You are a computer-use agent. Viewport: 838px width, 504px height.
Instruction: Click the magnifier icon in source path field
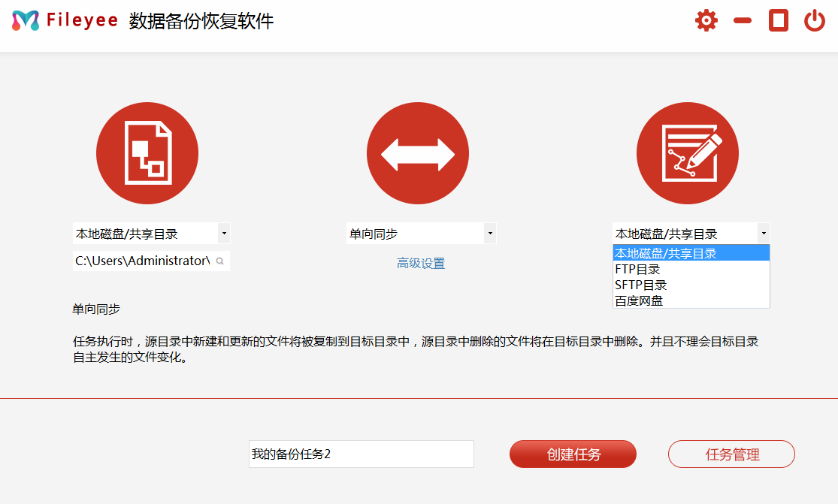[220, 261]
